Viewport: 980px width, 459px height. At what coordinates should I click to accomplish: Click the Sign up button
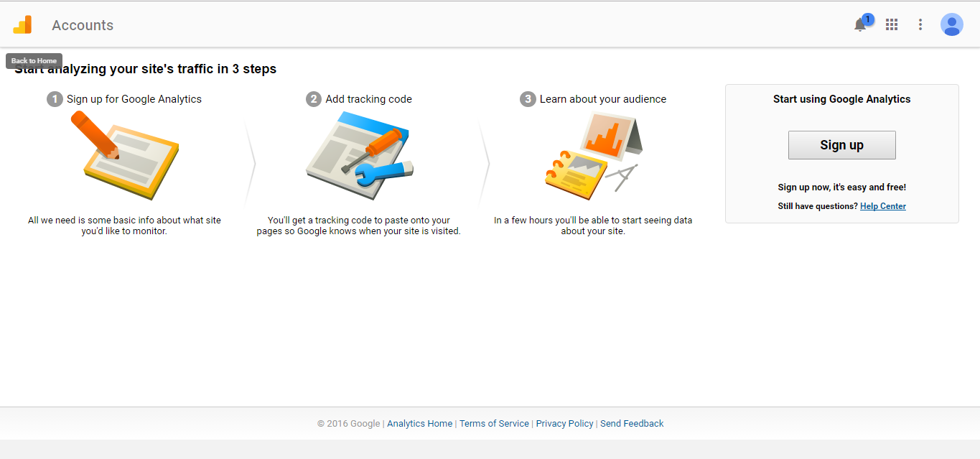(x=841, y=145)
